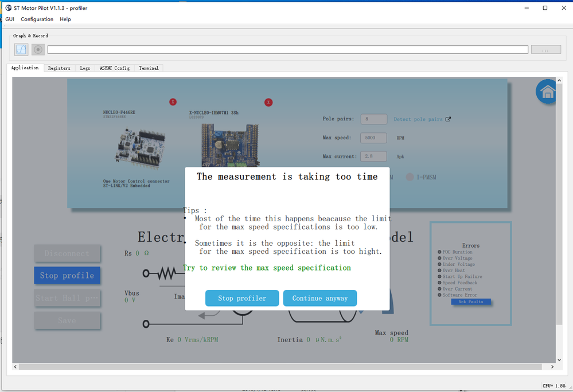
Task: Click the record icon in Graph & Record
Action: click(x=38, y=49)
